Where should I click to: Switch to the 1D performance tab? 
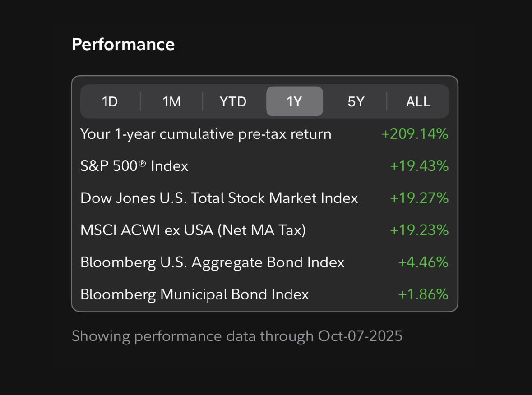(109, 101)
